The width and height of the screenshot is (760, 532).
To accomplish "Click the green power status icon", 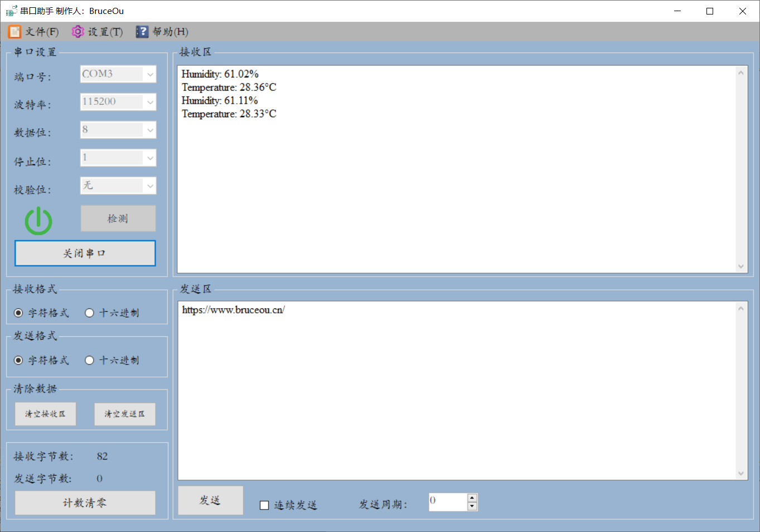I will 38,220.
